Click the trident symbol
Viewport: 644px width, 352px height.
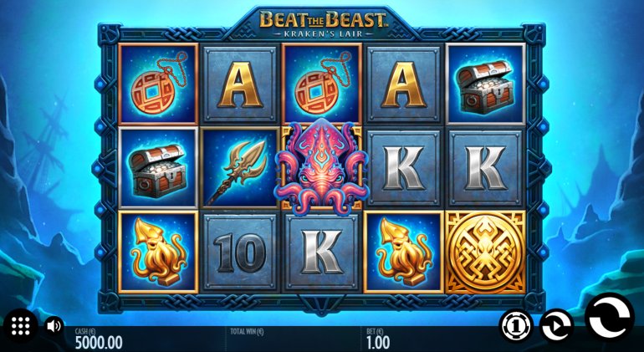[x=240, y=168]
